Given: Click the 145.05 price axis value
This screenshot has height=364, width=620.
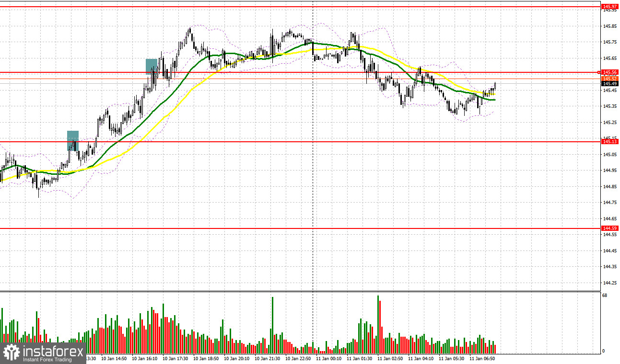Looking at the screenshot, I should 609,154.
